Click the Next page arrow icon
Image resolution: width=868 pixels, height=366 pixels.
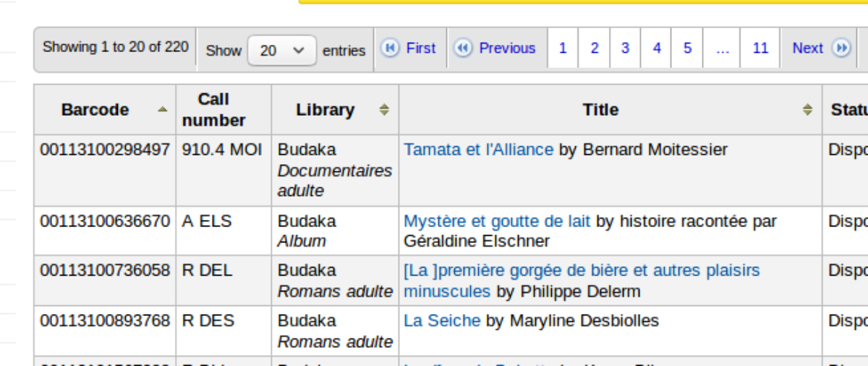coord(841,48)
